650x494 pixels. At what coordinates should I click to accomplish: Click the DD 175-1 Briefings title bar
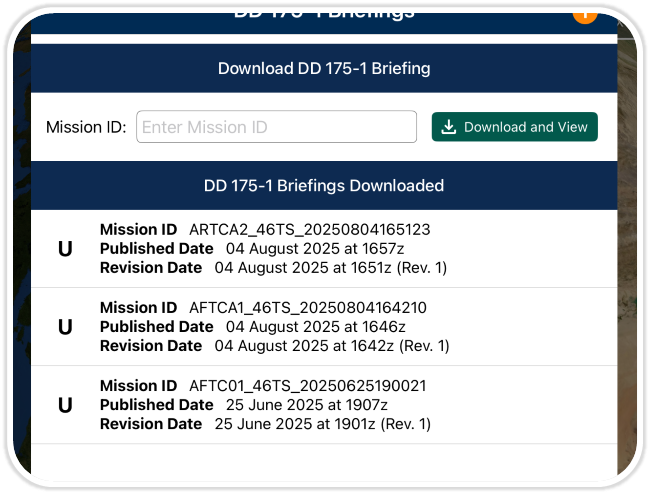324,12
